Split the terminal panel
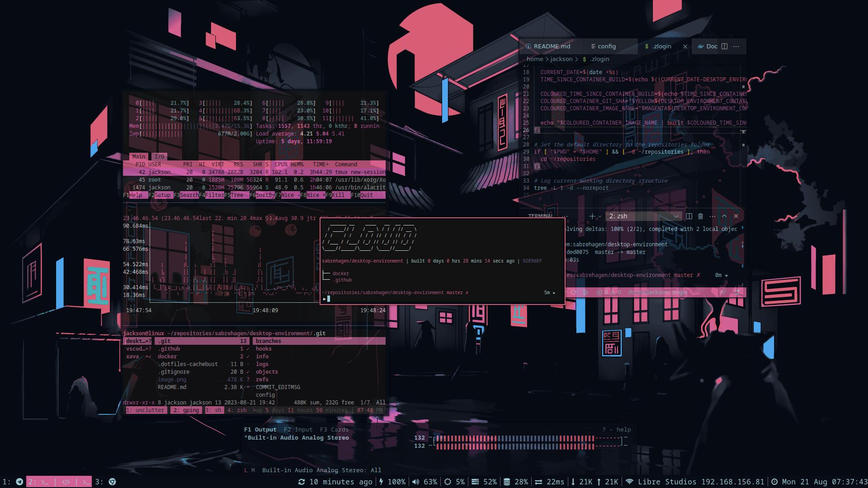868x488 pixels. [x=689, y=216]
